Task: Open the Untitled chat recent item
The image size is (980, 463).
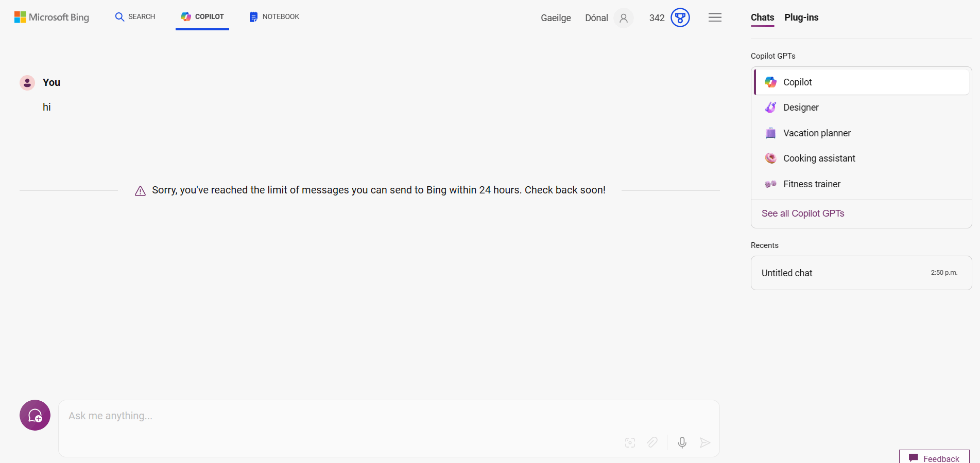Action: pos(861,273)
